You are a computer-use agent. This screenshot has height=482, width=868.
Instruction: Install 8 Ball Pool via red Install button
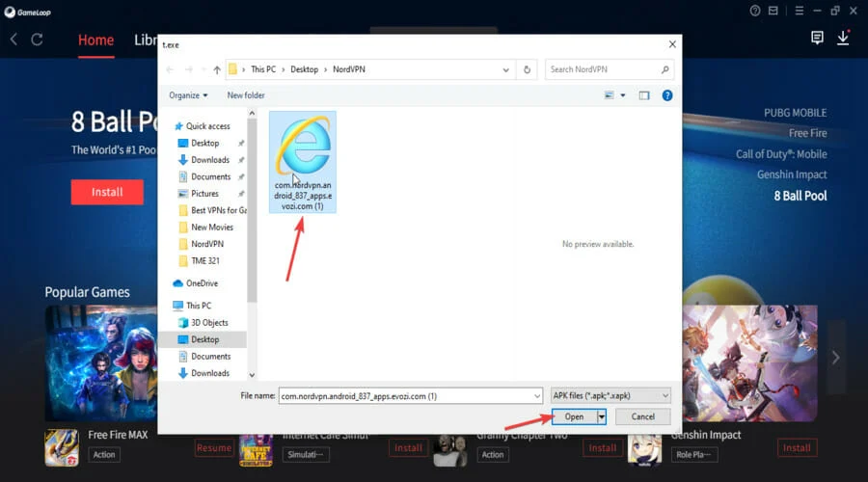click(107, 192)
